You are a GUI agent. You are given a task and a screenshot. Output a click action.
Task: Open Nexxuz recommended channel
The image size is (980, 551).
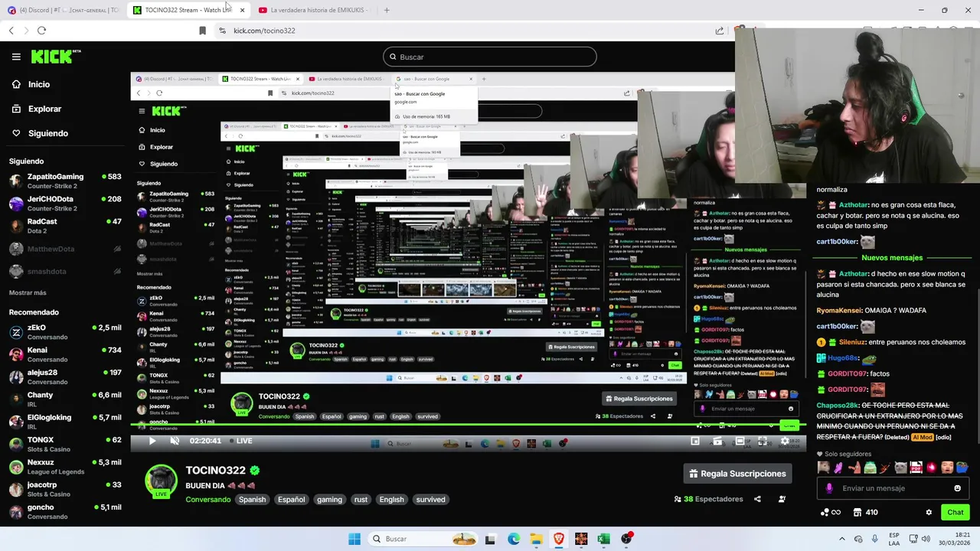[x=65, y=466]
